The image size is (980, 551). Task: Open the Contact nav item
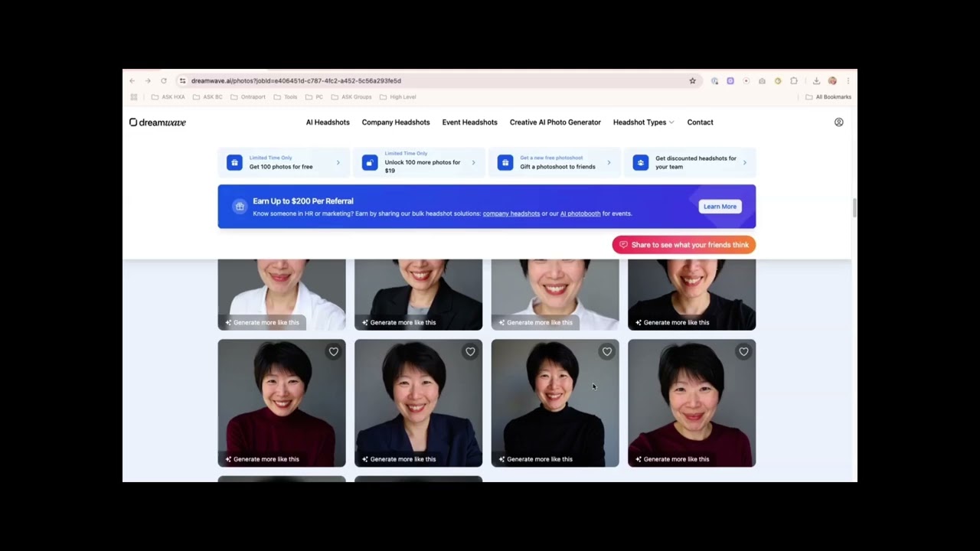tap(700, 122)
